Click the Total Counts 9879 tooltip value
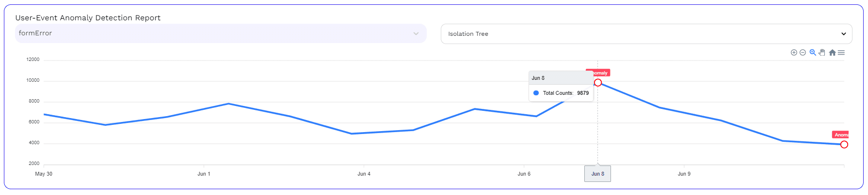Image resolution: width=868 pixels, height=195 pixels. pyautogui.click(x=583, y=93)
